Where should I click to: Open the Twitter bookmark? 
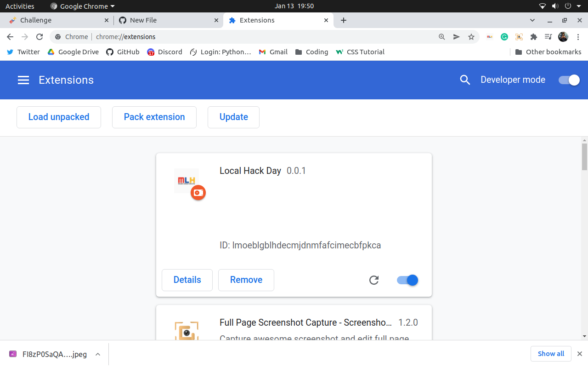pos(23,52)
